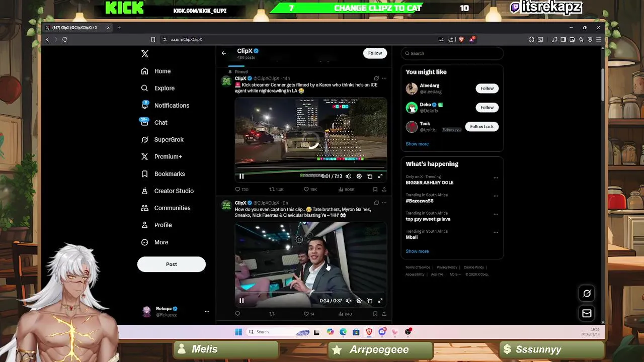Open Rekapz account options ellipsis
The image size is (644, 362).
[x=207, y=312]
